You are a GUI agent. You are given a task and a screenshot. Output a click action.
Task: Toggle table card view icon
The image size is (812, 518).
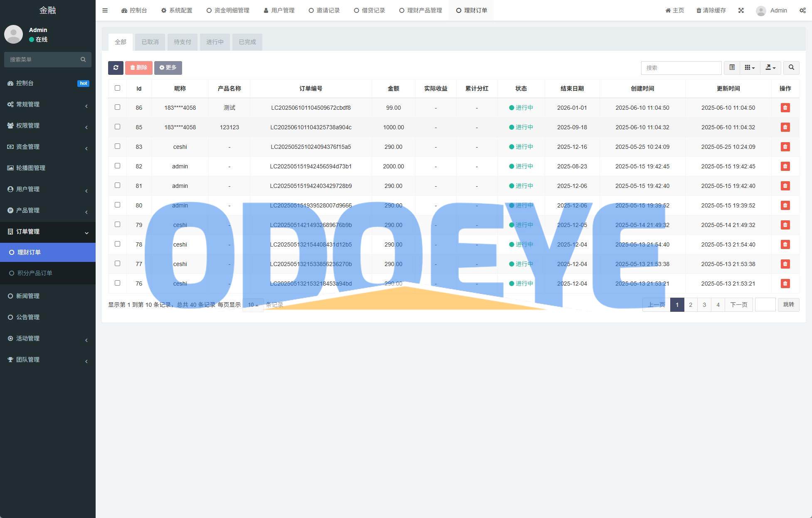(732, 68)
